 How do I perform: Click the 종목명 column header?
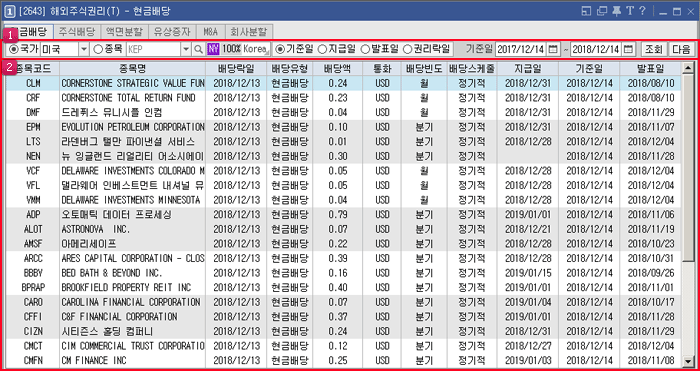point(133,69)
